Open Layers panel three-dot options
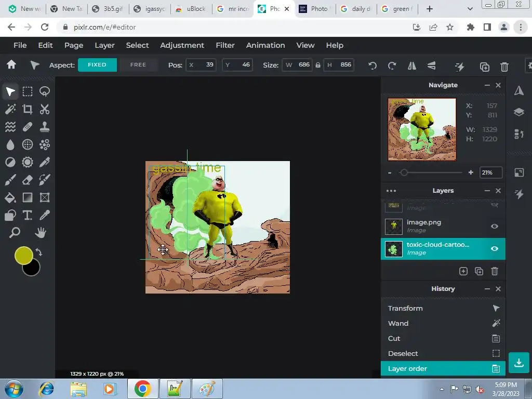Image resolution: width=532 pixels, height=399 pixels. click(x=391, y=191)
